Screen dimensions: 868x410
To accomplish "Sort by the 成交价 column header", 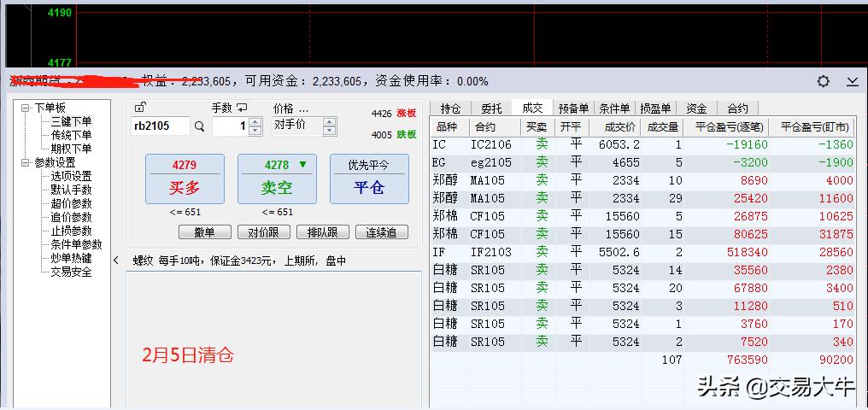I will pos(614,126).
